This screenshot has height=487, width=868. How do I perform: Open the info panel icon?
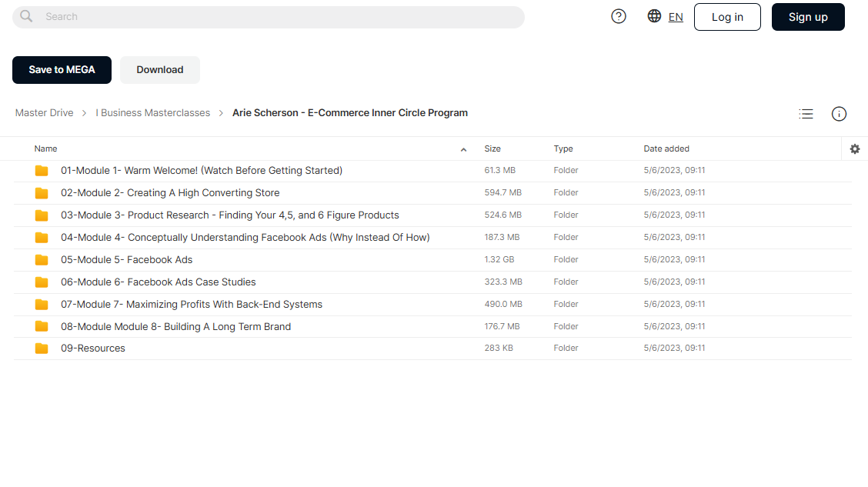839,114
